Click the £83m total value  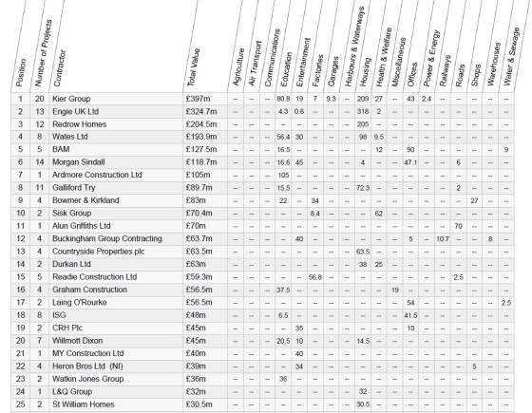[196, 200]
